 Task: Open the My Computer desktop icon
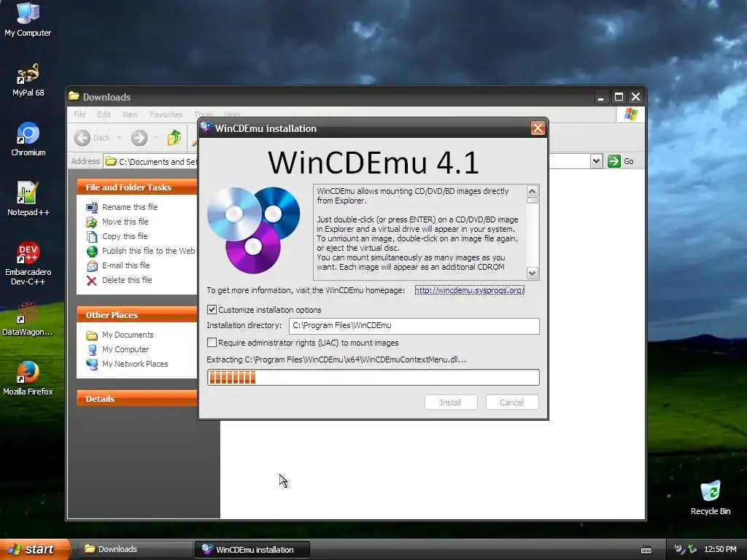click(28, 20)
